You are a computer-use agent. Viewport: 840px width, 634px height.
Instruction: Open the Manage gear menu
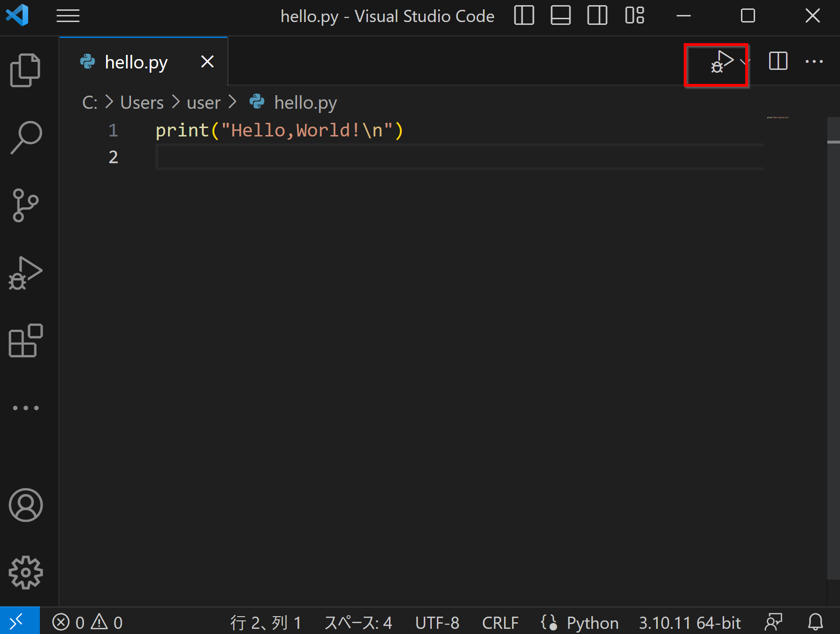pyautogui.click(x=26, y=573)
